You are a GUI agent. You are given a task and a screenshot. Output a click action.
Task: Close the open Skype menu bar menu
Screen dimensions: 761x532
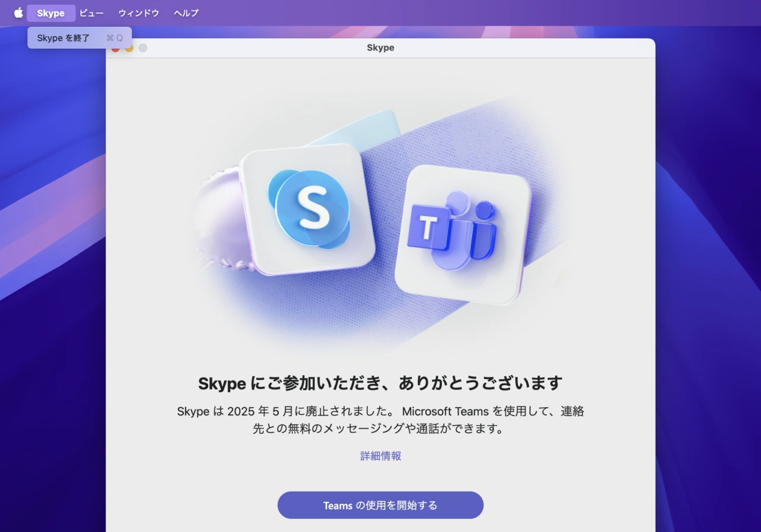click(51, 12)
